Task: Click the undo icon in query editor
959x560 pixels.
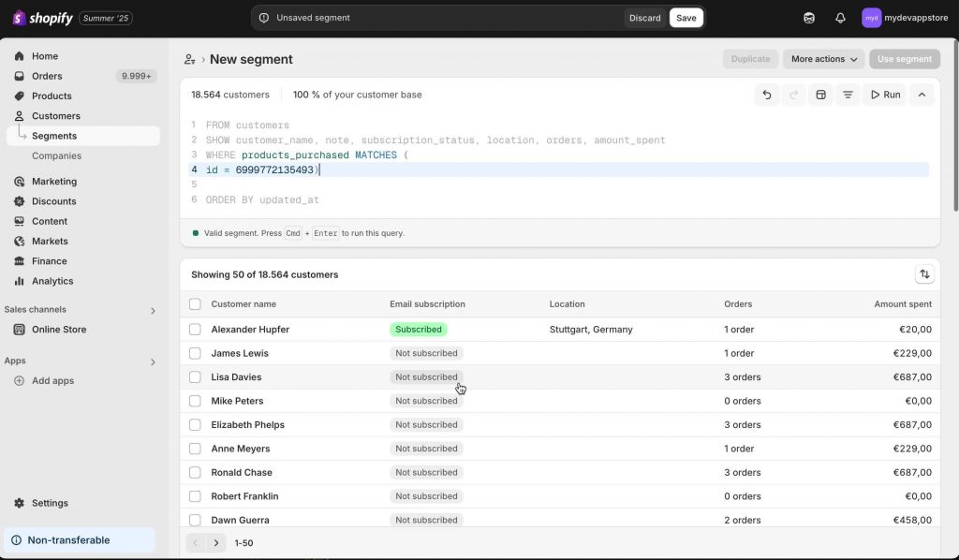Action: click(x=766, y=95)
